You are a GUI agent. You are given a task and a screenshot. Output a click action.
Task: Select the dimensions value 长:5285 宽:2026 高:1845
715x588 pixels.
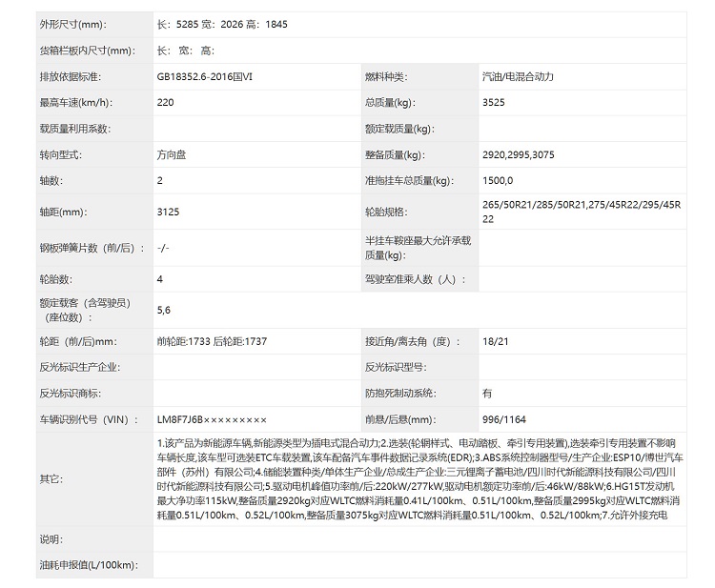(x=222, y=25)
